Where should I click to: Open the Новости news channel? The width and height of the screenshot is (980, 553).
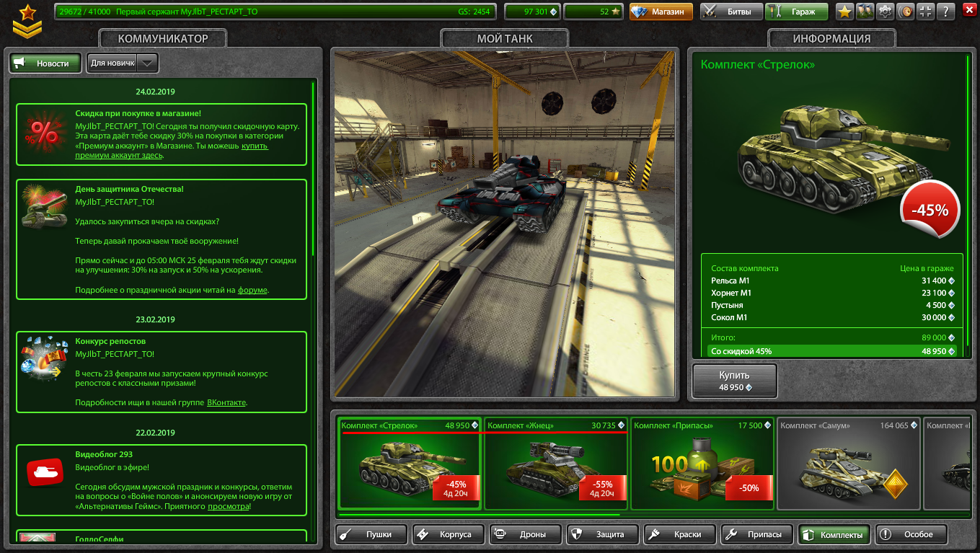(45, 63)
